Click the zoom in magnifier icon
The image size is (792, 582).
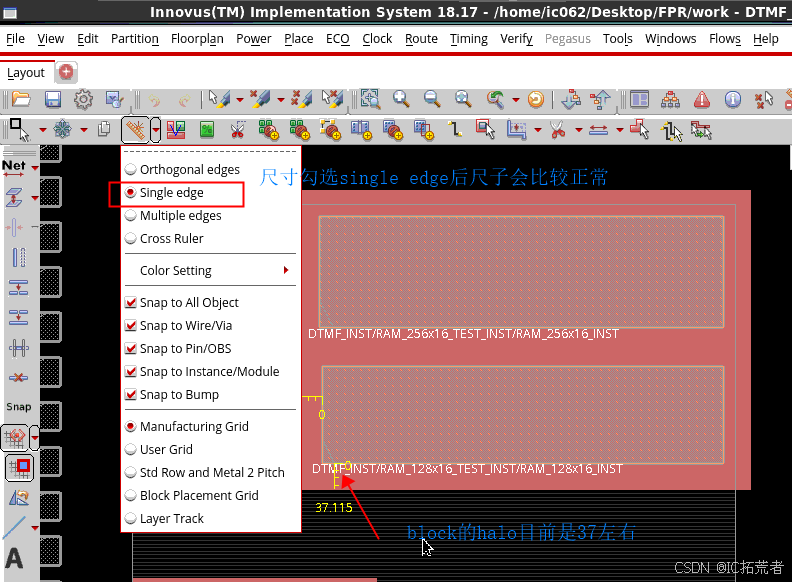click(401, 99)
